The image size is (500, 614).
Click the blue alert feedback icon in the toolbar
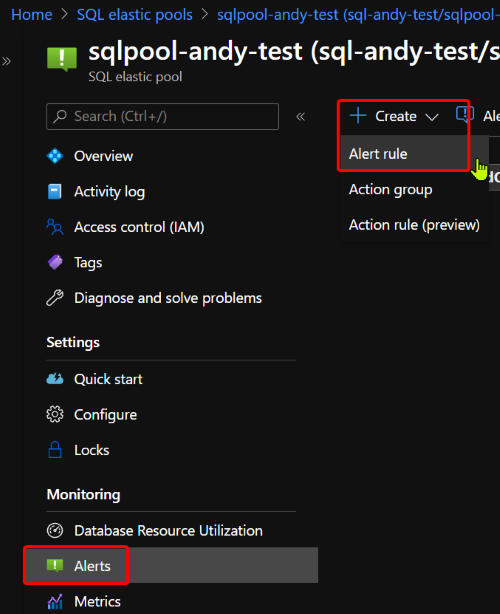pos(465,114)
